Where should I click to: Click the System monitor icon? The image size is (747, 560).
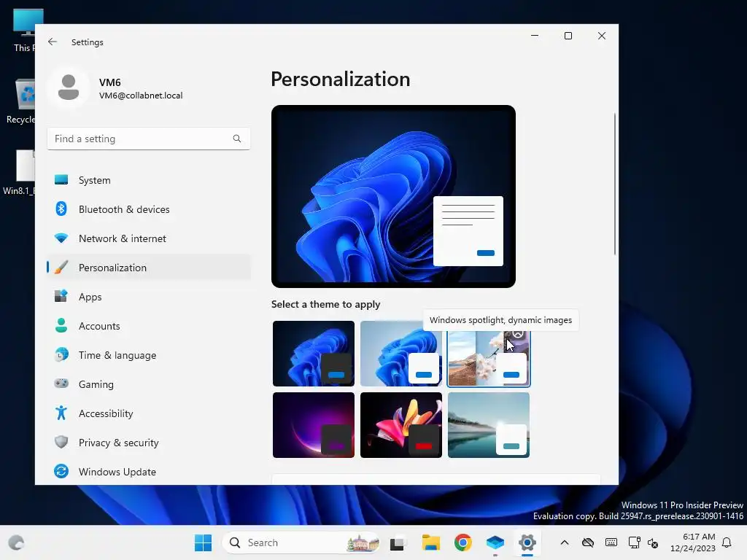point(61,180)
